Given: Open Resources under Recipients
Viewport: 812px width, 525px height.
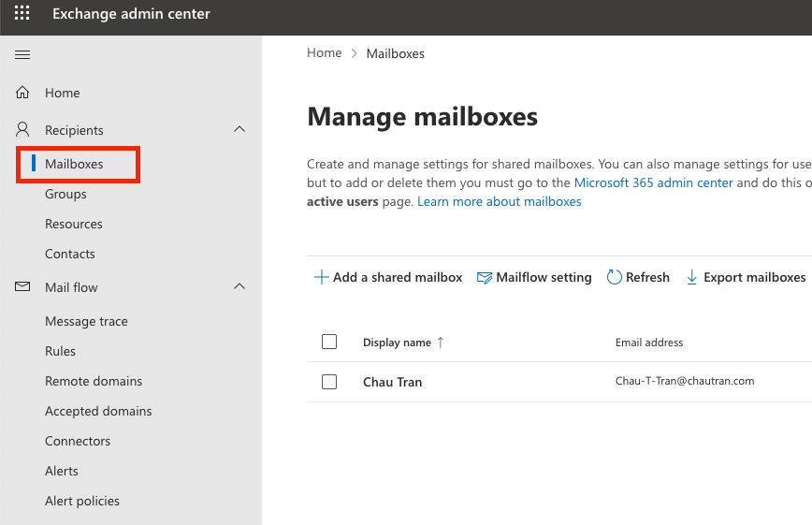Looking at the screenshot, I should (x=74, y=224).
